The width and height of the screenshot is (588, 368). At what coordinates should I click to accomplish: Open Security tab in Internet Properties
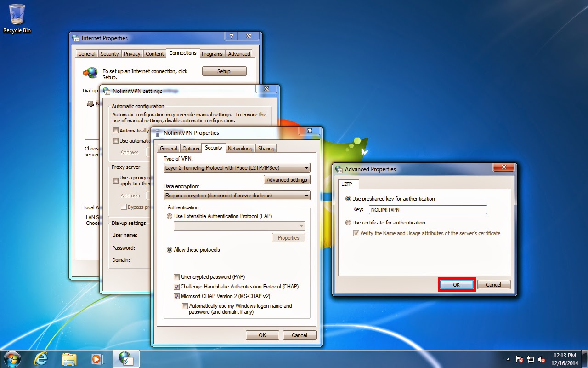tap(110, 54)
